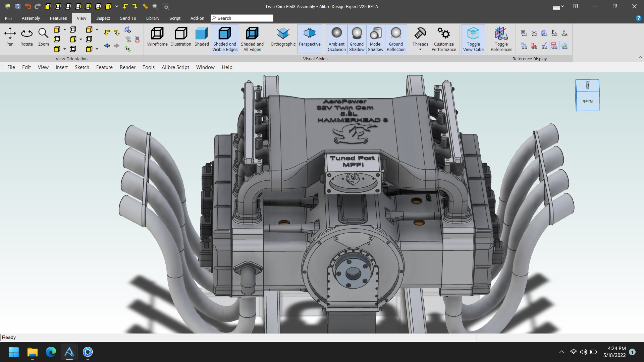Viewport: 644px width, 362px height.
Task: Toggle Model Shadow
Action: coord(376,39)
